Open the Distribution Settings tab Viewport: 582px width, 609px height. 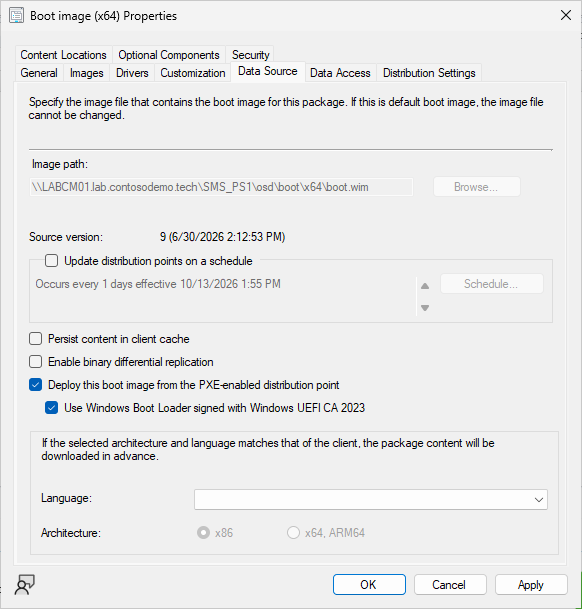(x=429, y=73)
